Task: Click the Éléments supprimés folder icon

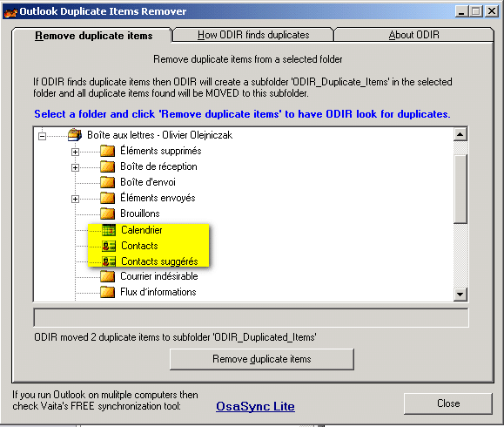Action: point(107,151)
